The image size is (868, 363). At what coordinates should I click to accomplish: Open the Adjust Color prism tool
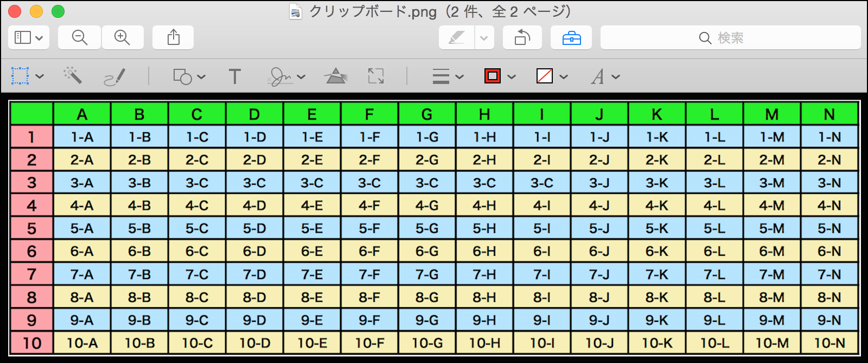(336, 76)
